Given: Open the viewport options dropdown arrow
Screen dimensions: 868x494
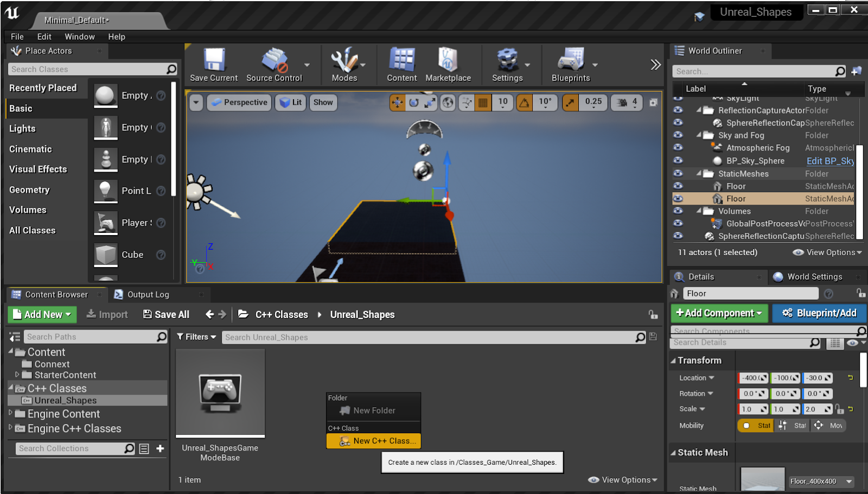Looking at the screenshot, I should (x=196, y=102).
